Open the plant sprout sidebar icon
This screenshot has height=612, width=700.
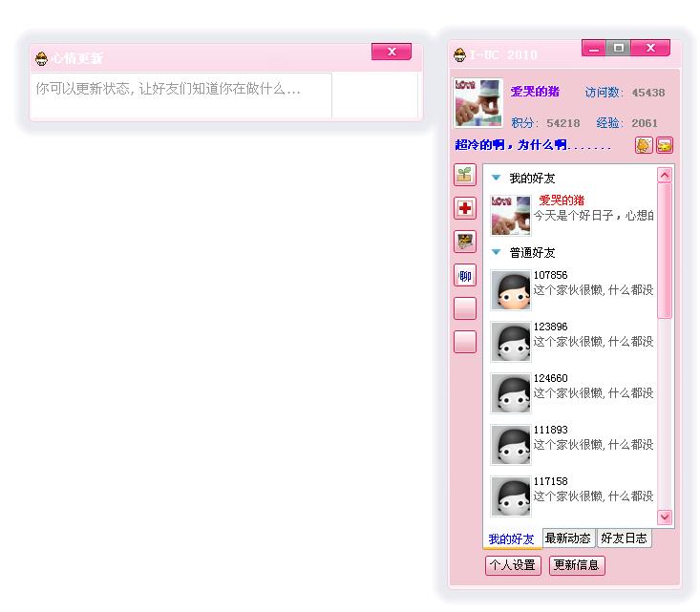[x=465, y=175]
